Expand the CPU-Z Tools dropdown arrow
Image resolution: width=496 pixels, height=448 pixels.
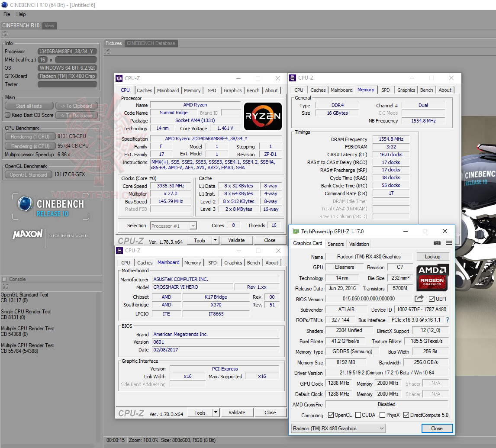(215, 240)
